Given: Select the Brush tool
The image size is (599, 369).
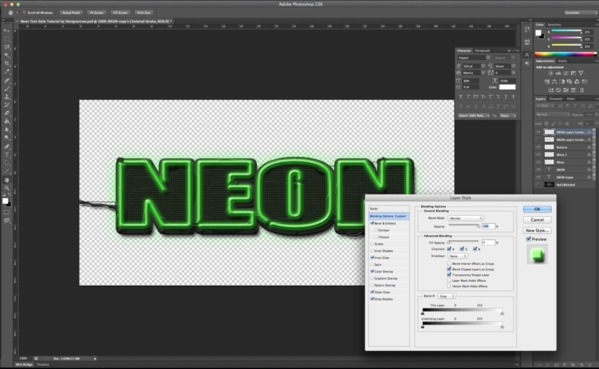Looking at the screenshot, I should tap(6, 89).
